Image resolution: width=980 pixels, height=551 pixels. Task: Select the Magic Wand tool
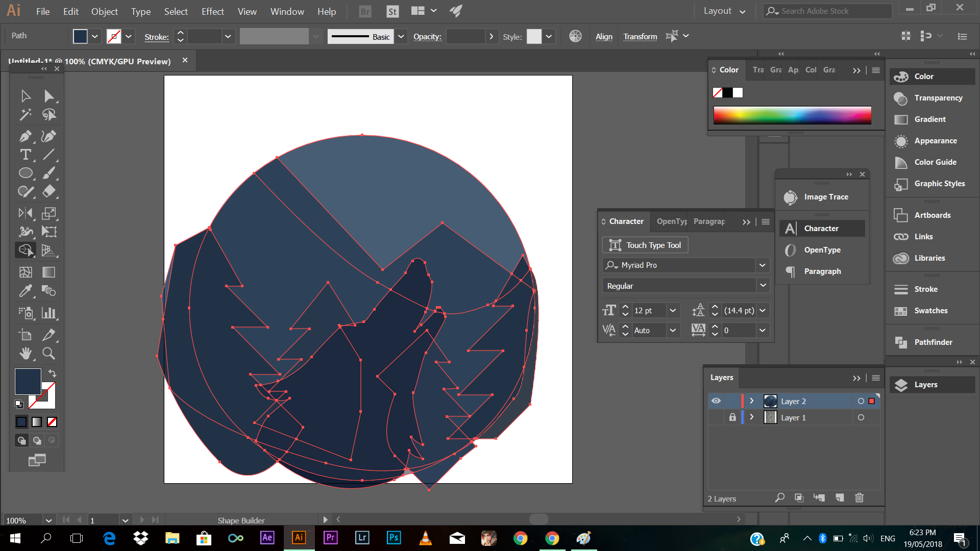click(26, 115)
